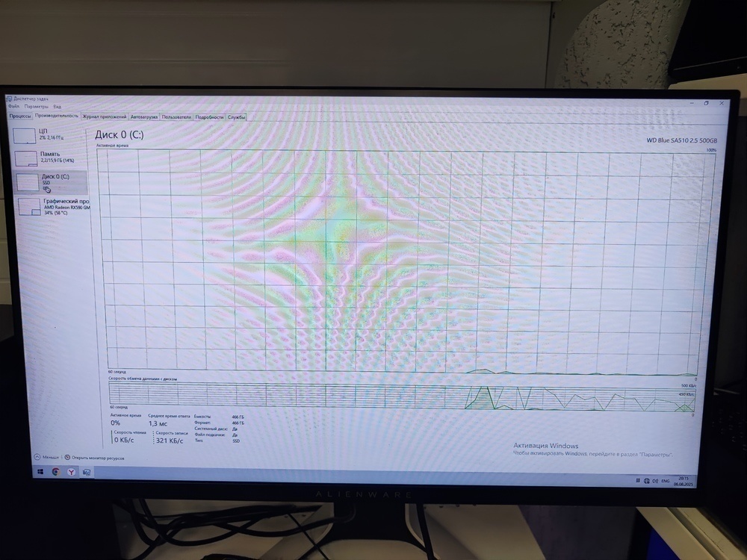The image size is (747, 560).
Task: Click the Активное время main graph
Action: [x=403, y=261]
